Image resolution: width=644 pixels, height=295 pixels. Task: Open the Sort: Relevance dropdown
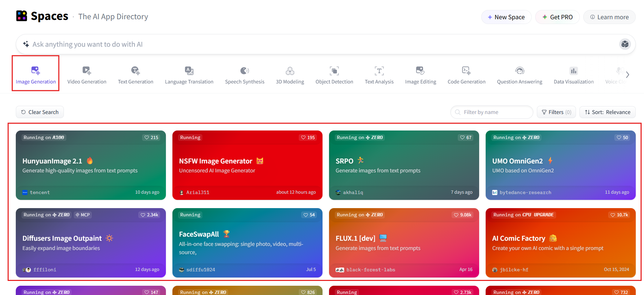(607, 112)
